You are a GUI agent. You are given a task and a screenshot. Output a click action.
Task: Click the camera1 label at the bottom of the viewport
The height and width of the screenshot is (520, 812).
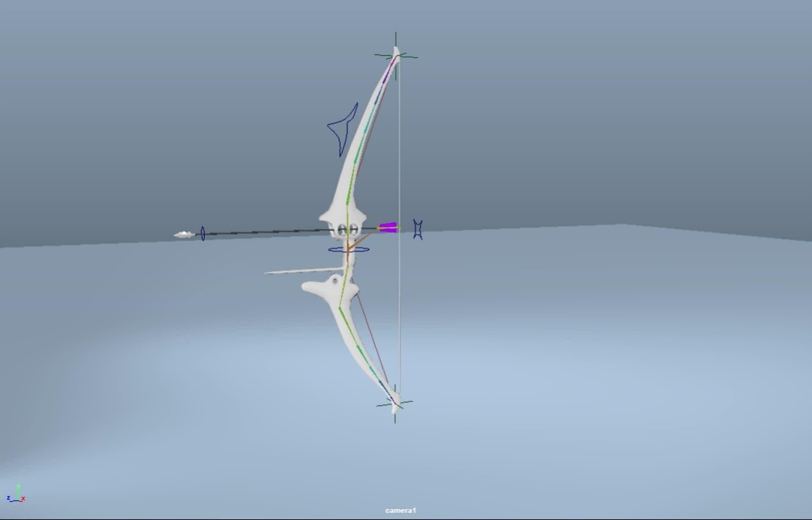point(401,510)
